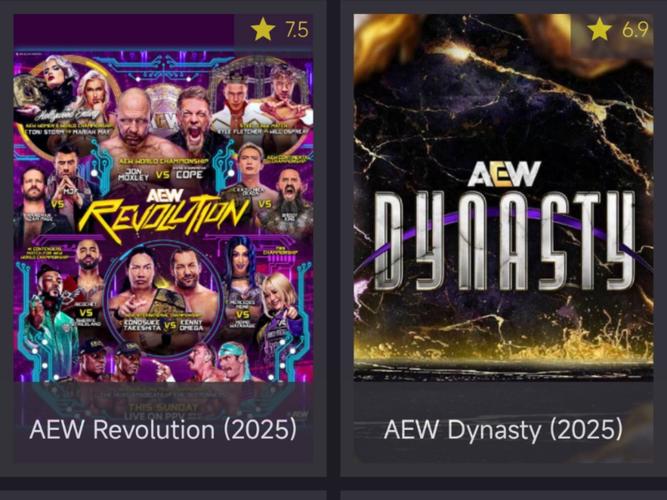667x500 pixels.
Task: Select the Jon Moxley vs Cope match caption
Action: pyautogui.click(x=164, y=171)
